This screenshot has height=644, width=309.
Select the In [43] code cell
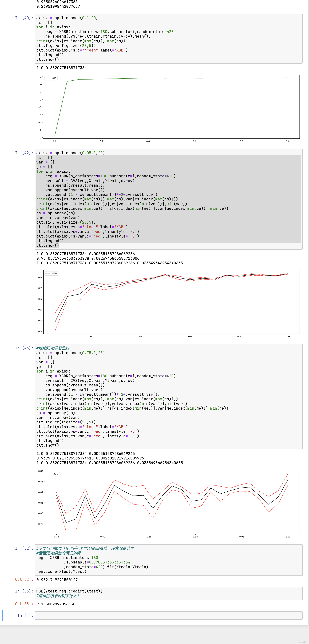(169, 397)
